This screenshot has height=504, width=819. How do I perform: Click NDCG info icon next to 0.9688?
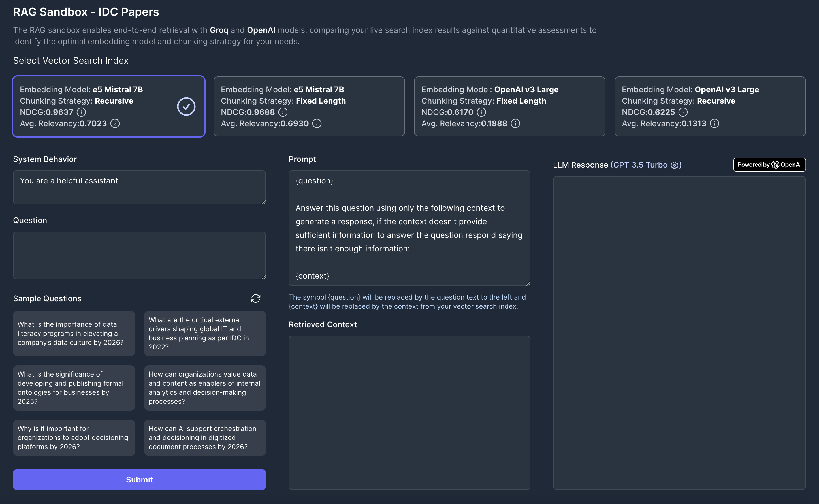[x=283, y=112]
